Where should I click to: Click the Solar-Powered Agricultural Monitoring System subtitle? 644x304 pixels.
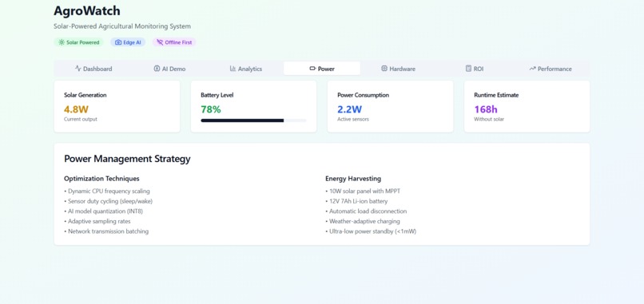[122, 26]
